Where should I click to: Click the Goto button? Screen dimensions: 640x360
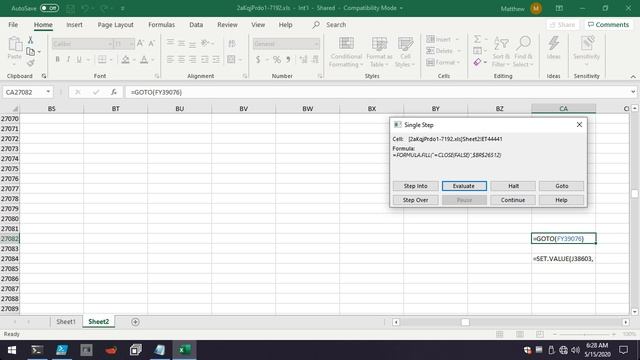coord(561,186)
